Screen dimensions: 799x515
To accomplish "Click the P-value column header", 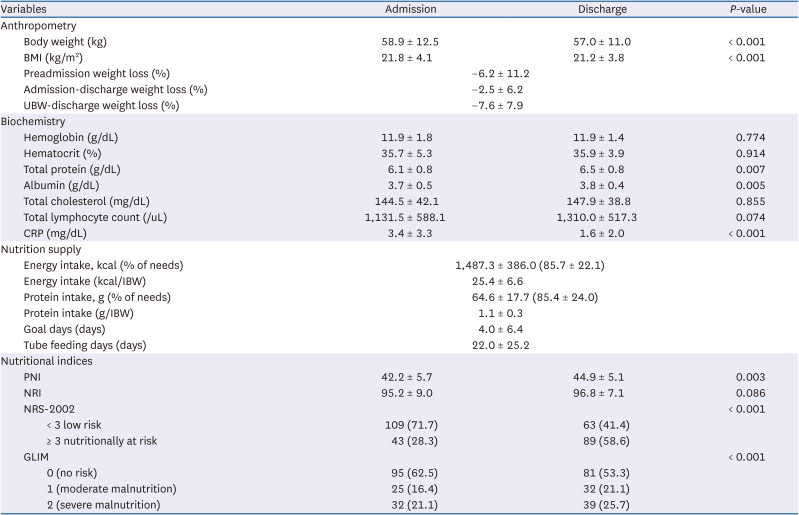I will click(x=750, y=9).
